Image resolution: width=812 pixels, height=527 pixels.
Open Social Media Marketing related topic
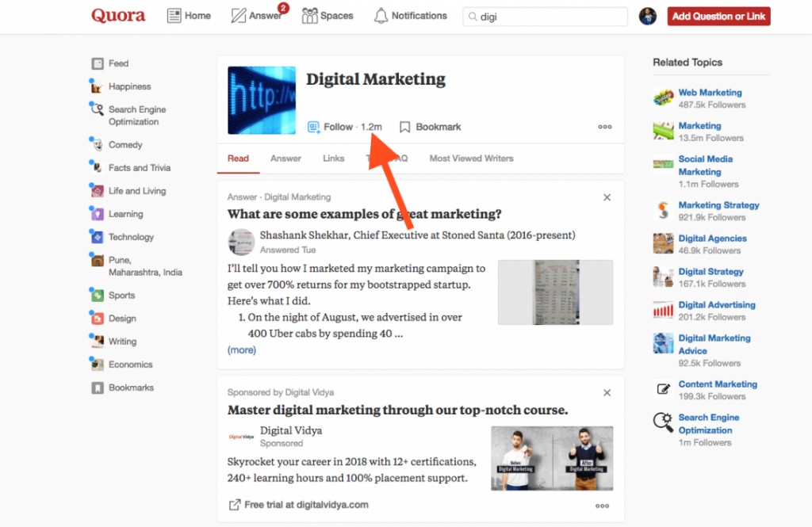point(705,165)
